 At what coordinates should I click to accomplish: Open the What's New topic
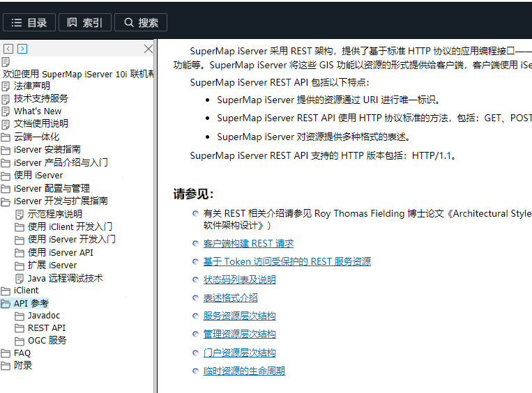pos(38,111)
